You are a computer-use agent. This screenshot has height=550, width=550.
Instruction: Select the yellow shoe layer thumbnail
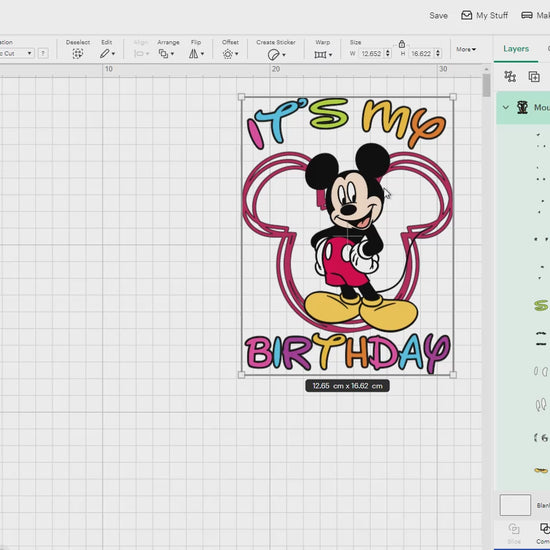coord(541,470)
